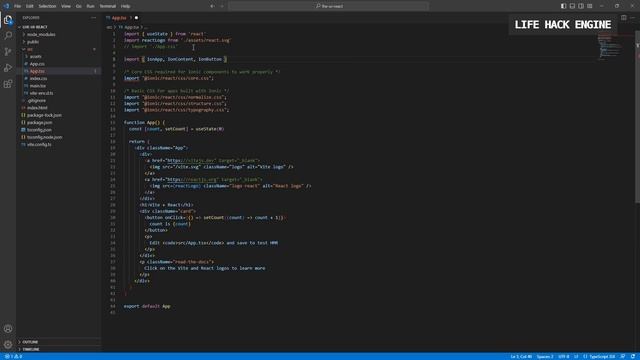640x360 pixels.
Task: Open Explorer more actions ellipsis
Action: 93,18
